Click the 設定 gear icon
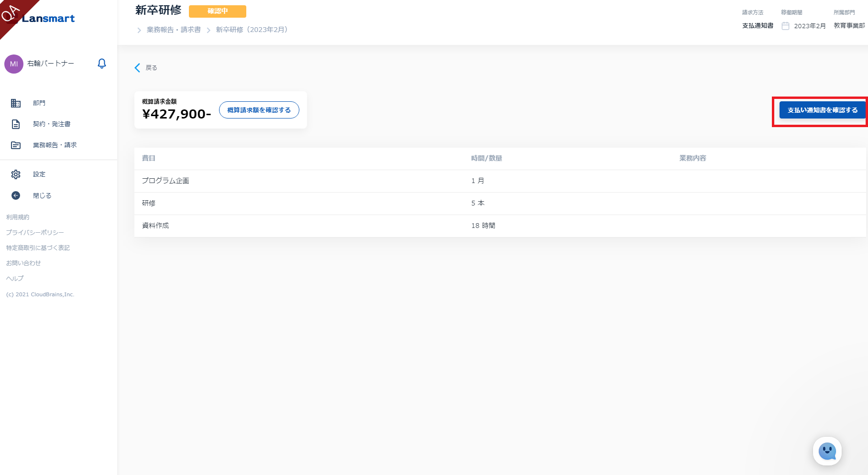This screenshot has height=475, width=868. pos(16,174)
